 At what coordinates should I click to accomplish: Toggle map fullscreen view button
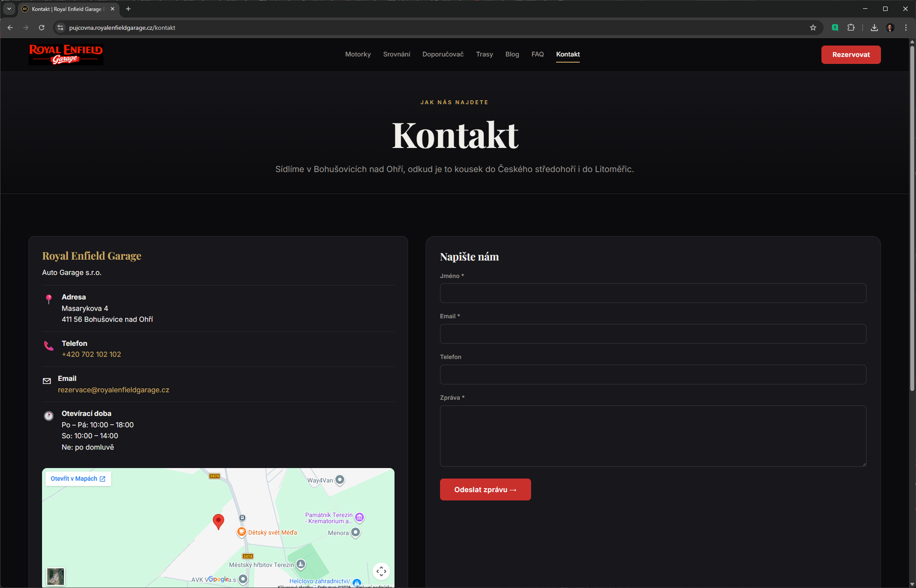click(381, 571)
